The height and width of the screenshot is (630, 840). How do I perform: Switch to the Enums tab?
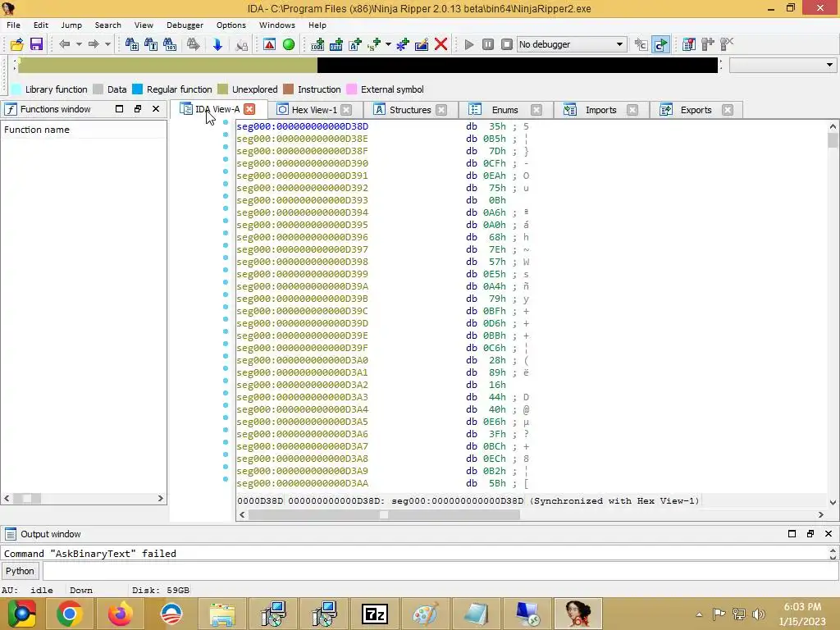[504, 110]
